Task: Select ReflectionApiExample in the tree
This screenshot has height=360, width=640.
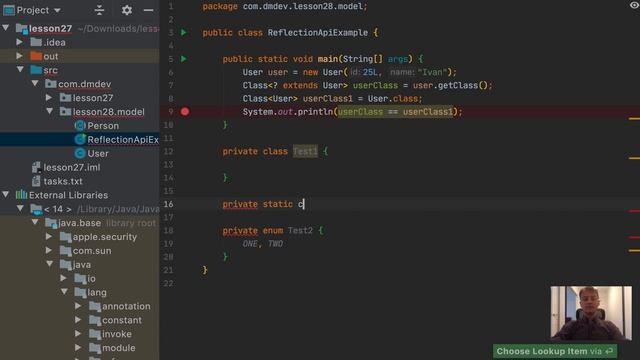Action: coord(122,140)
